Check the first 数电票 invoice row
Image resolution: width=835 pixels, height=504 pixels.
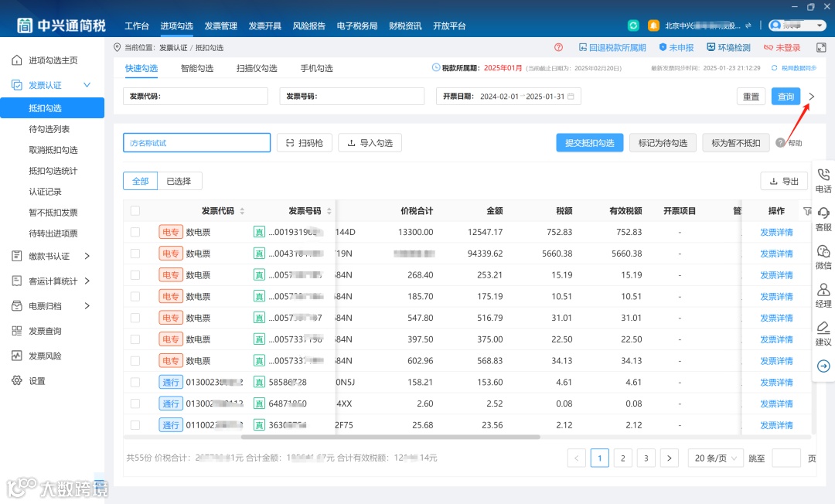[x=135, y=231]
